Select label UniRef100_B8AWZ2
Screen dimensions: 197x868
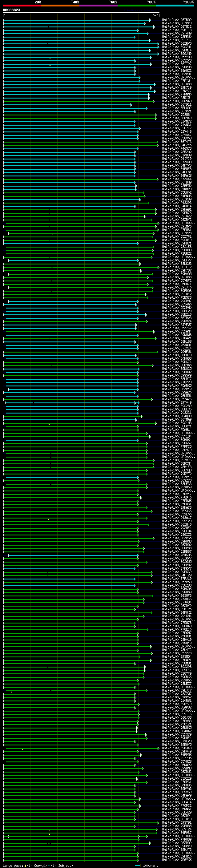click(177, 71)
